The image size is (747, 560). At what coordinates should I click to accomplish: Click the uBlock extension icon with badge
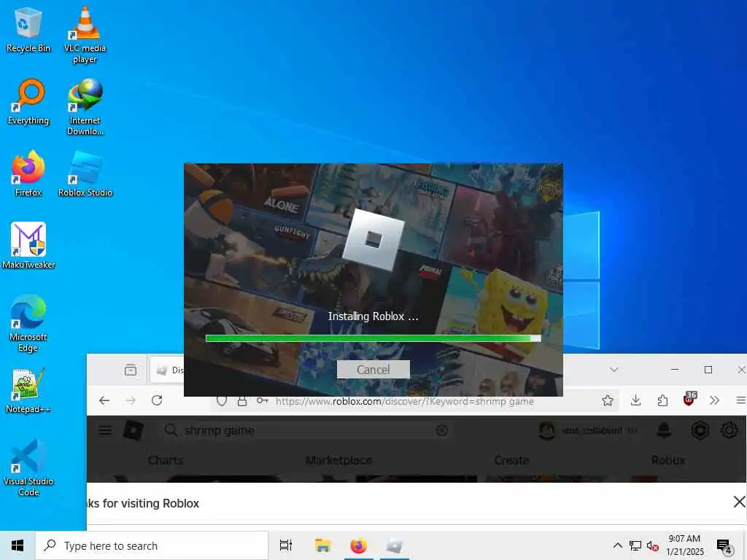(x=689, y=399)
